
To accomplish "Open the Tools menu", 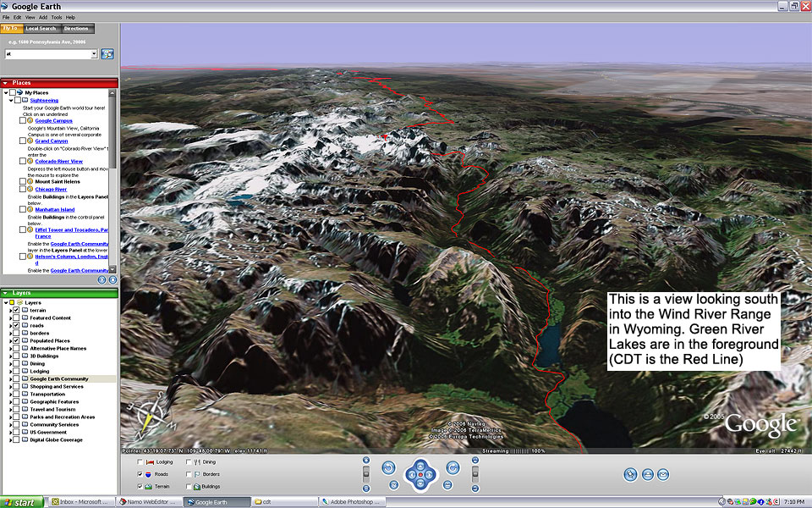I will 57,17.
